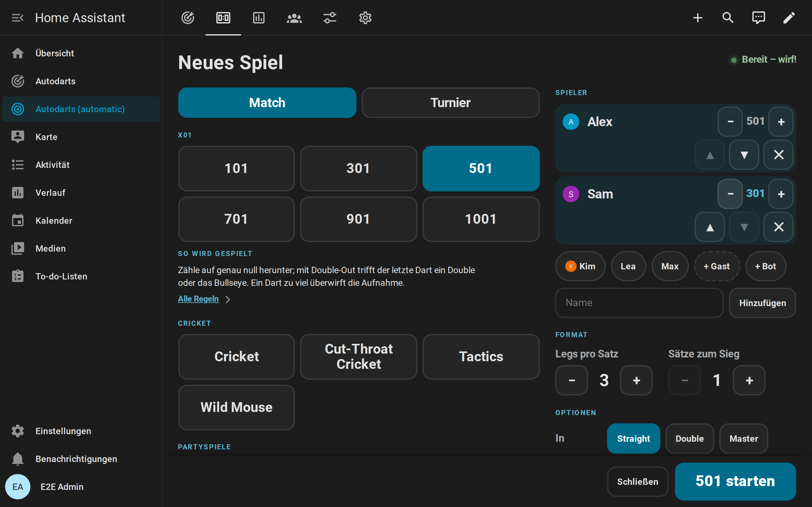Image resolution: width=812 pixels, height=507 pixels.
Task: Select the Straight in option
Action: click(x=633, y=438)
